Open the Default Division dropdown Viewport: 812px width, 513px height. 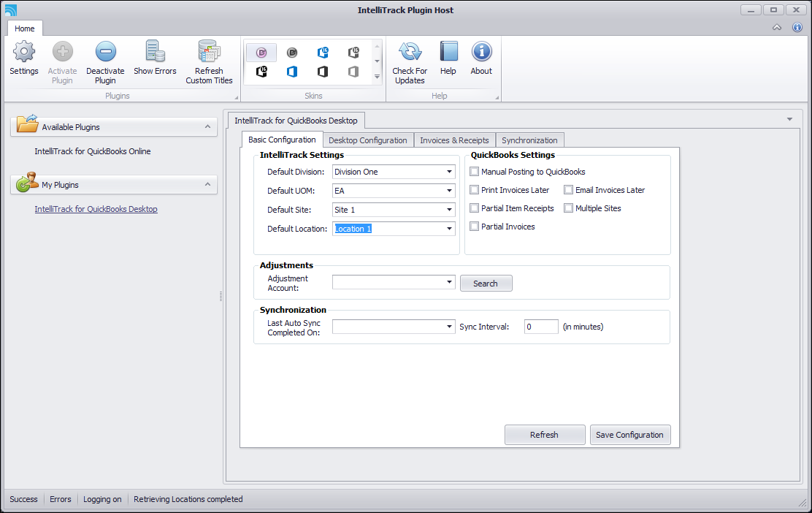click(x=449, y=172)
